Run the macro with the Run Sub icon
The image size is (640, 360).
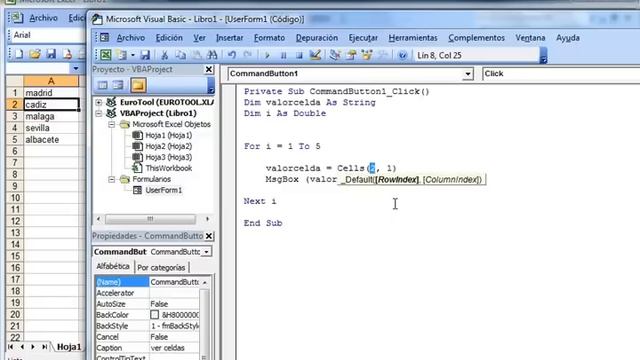[x=267, y=55]
